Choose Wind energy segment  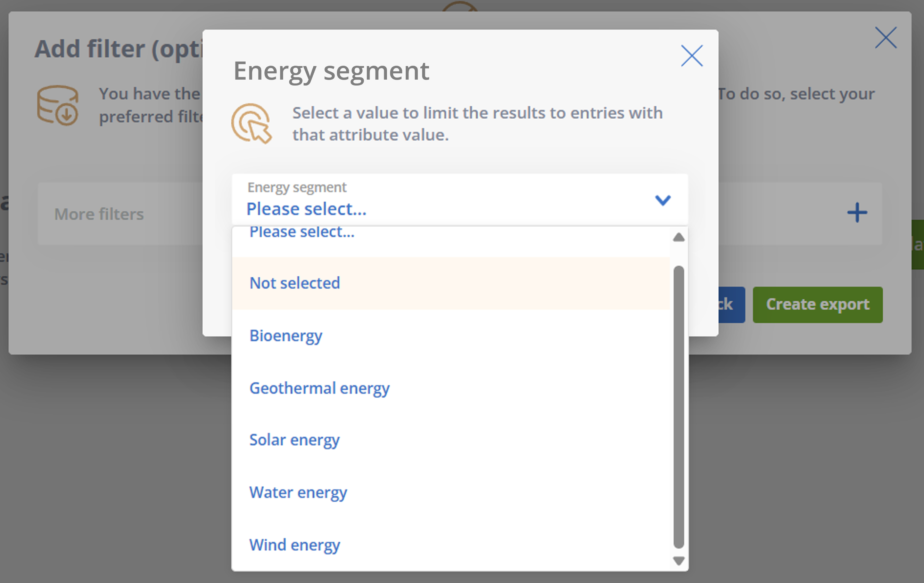pyautogui.click(x=451, y=545)
